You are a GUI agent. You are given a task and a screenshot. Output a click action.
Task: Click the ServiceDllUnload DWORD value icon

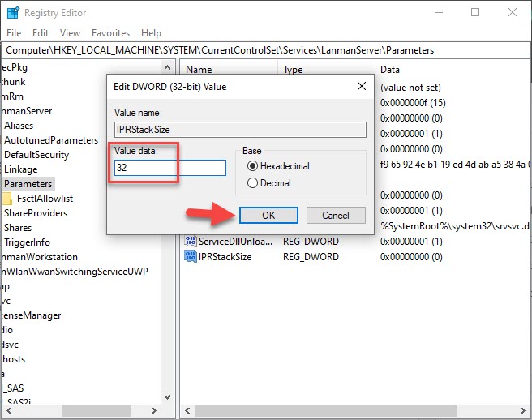[x=191, y=242]
